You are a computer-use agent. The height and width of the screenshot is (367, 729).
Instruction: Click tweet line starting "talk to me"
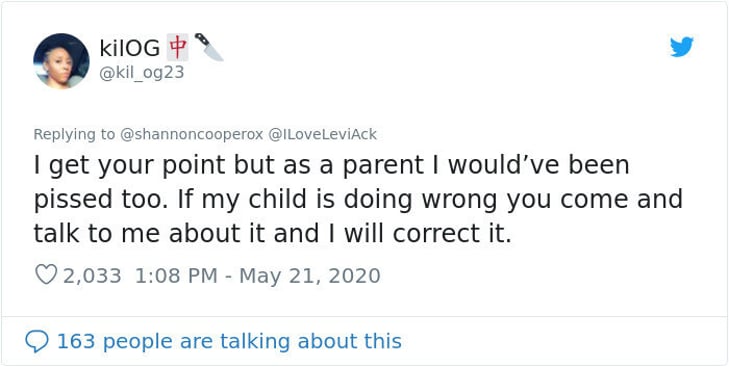(x=272, y=234)
